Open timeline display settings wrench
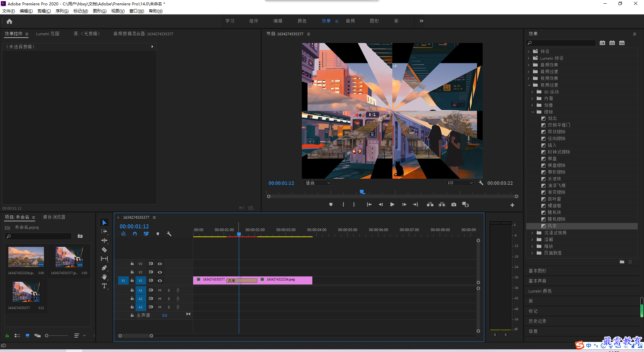 coord(169,234)
